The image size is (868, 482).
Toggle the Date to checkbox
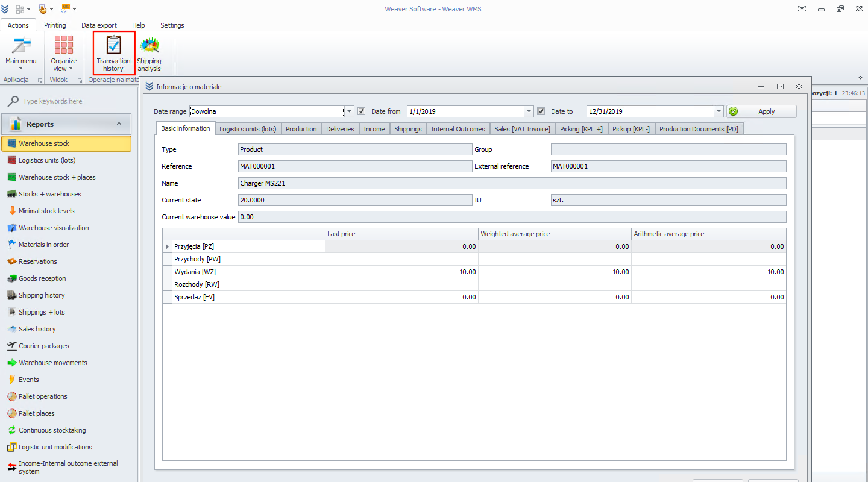[x=541, y=111]
